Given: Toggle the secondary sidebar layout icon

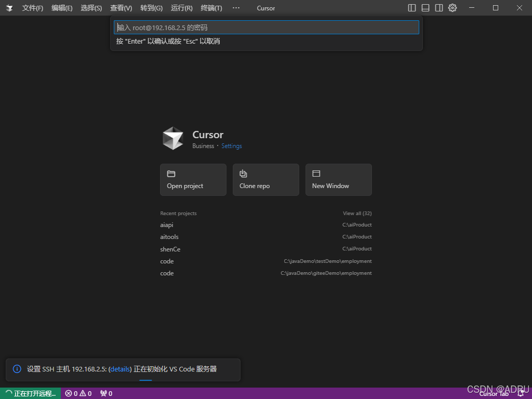Looking at the screenshot, I should click(439, 8).
